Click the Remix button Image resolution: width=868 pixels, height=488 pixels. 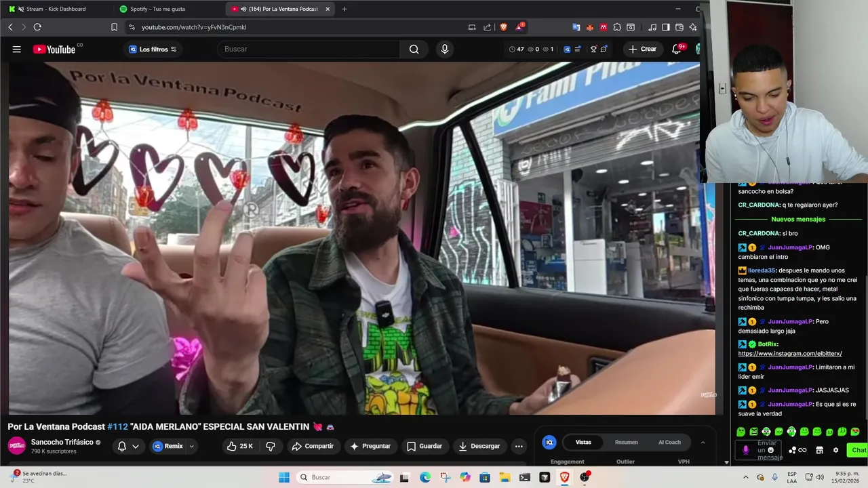click(168, 446)
